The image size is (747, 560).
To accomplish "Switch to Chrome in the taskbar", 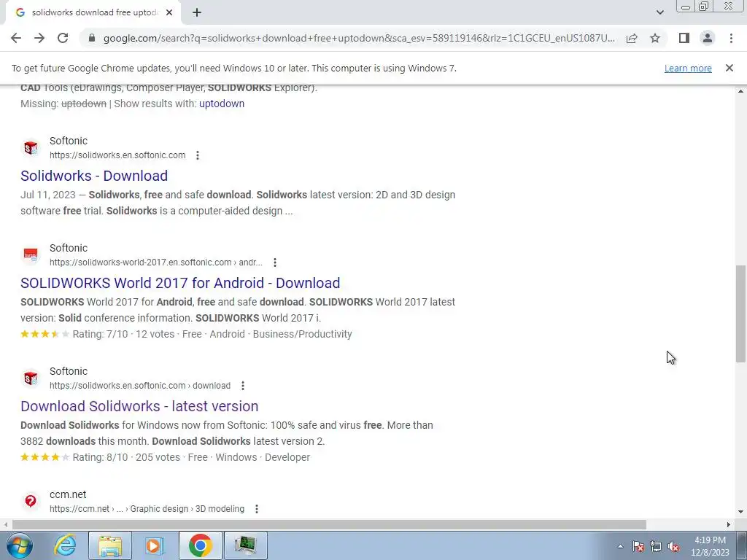I will coord(200,545).
